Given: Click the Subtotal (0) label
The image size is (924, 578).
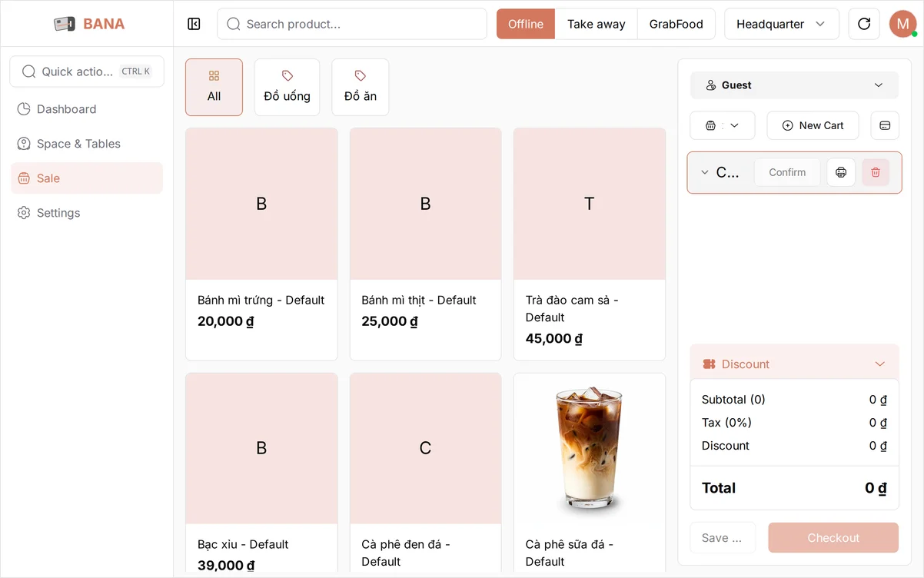Looking at the screenshot, I should point(733,400).
